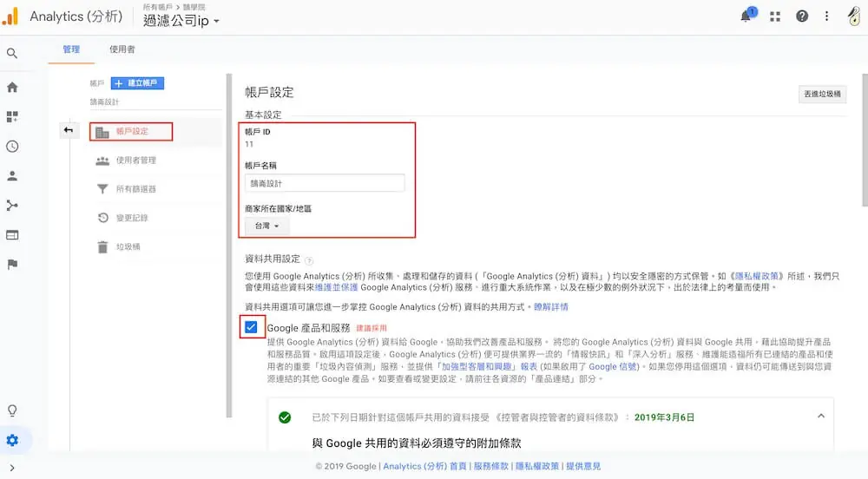
Task: Switch to the 管理 tab
Action: (71, 49)
